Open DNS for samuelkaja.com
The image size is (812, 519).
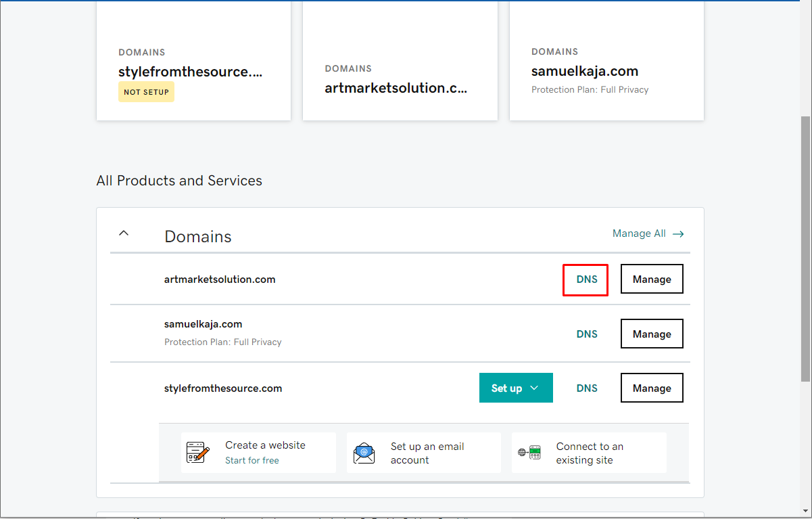[x=587, y=334]
